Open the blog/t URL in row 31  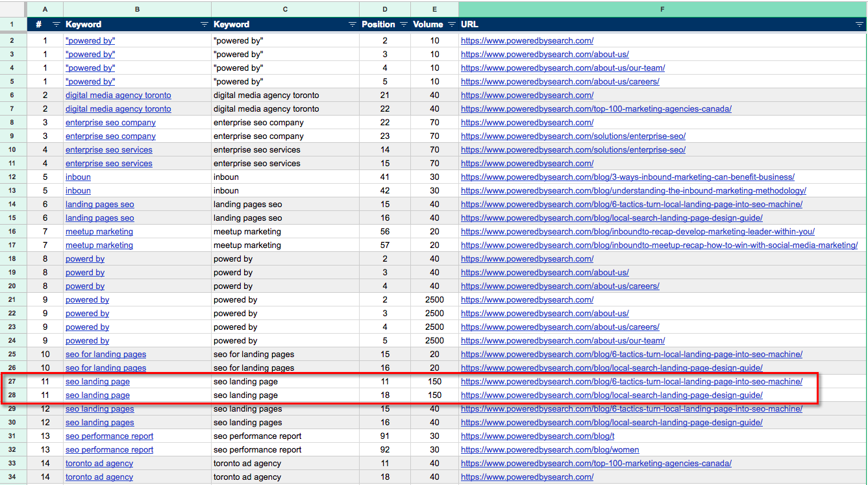tap(538, 436)
